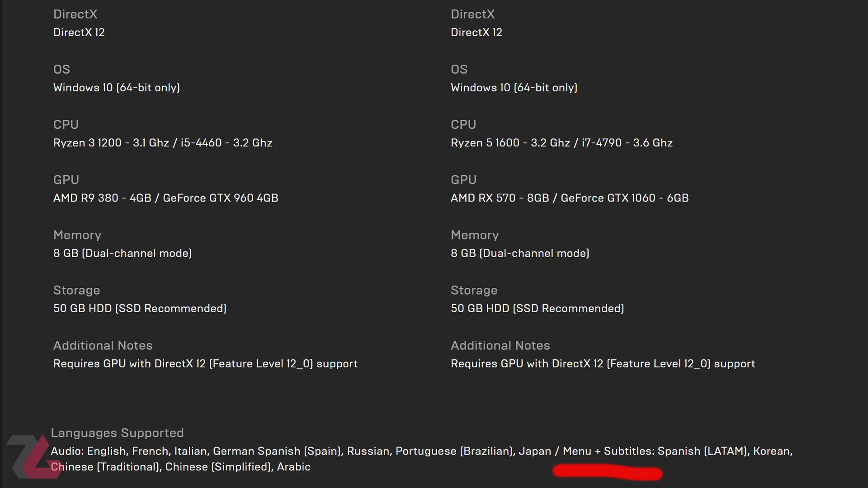Viewport: 868px width, 488px height.
Task: Click the minimum 50 GB HDD storage text
Action: tap(140, 309)
